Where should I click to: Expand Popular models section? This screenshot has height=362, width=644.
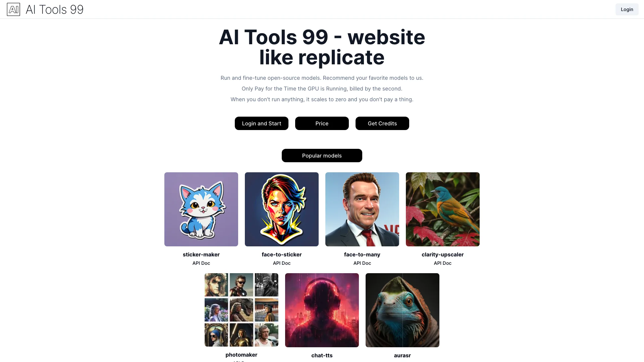point(322,156)
